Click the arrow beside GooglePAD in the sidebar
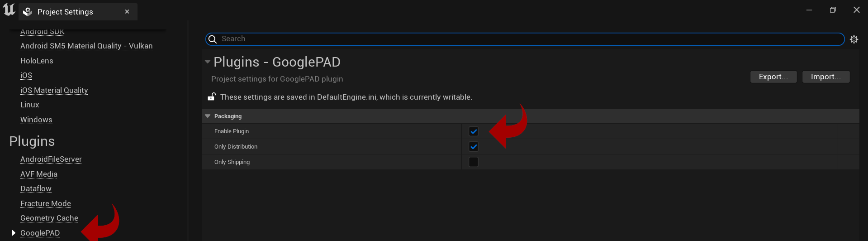The image size is (868, 241). point(13,233)
